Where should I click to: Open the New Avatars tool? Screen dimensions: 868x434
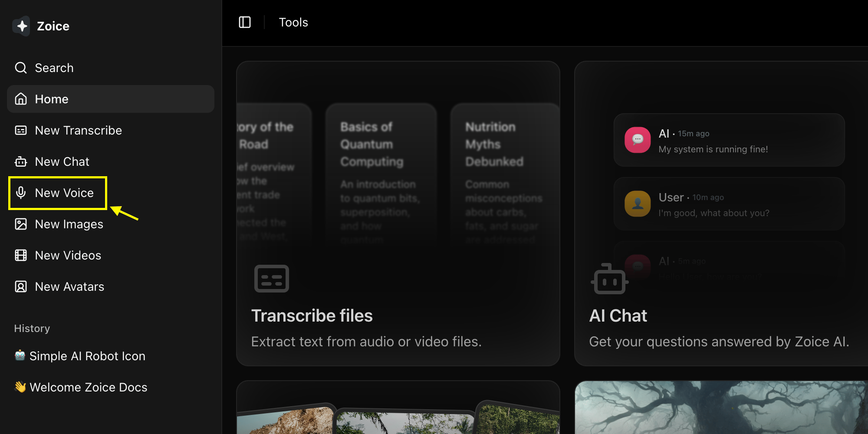[x=111, y=286]
